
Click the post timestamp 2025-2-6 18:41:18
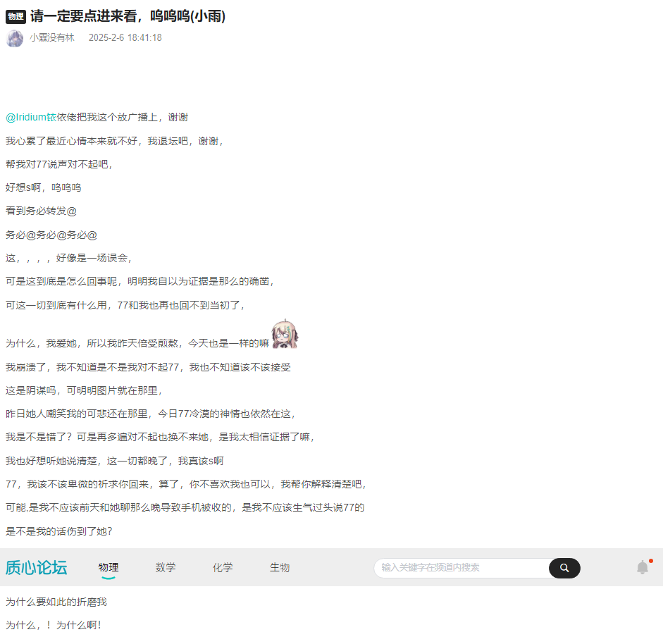tap(125, 38)
